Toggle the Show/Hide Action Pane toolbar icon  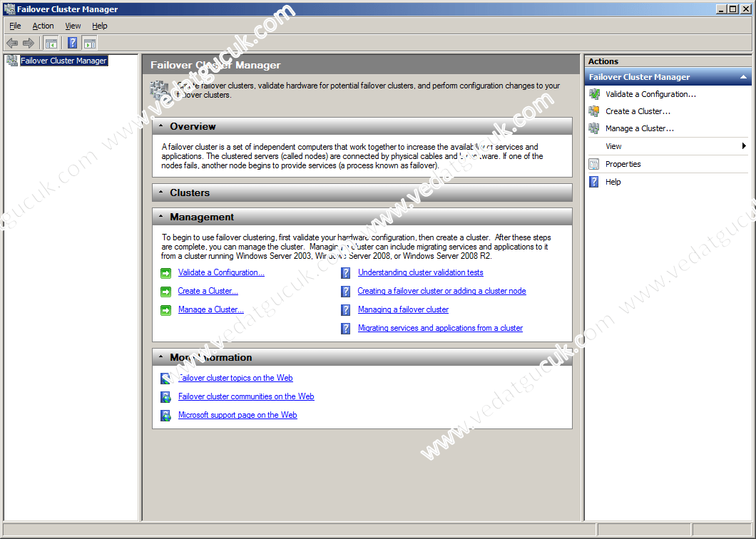[x=90, y=43]
